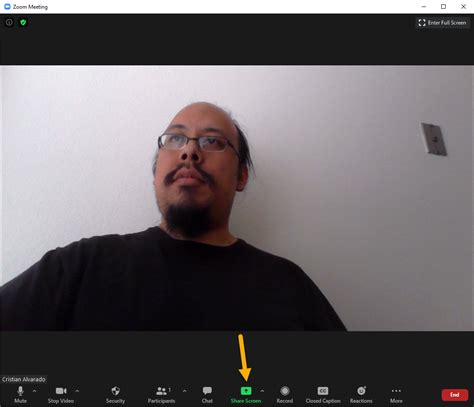
Task: Open the More options menu
Action: coord(396,394)
